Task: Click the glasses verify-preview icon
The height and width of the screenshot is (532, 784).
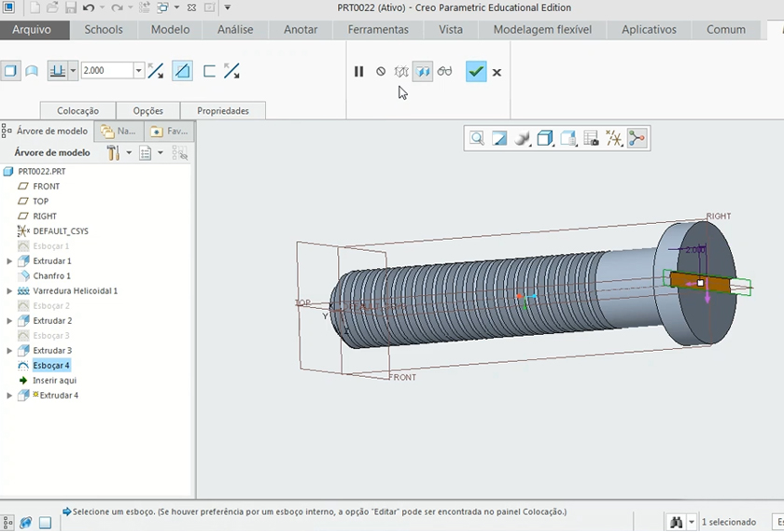Action: pos(445,72)
